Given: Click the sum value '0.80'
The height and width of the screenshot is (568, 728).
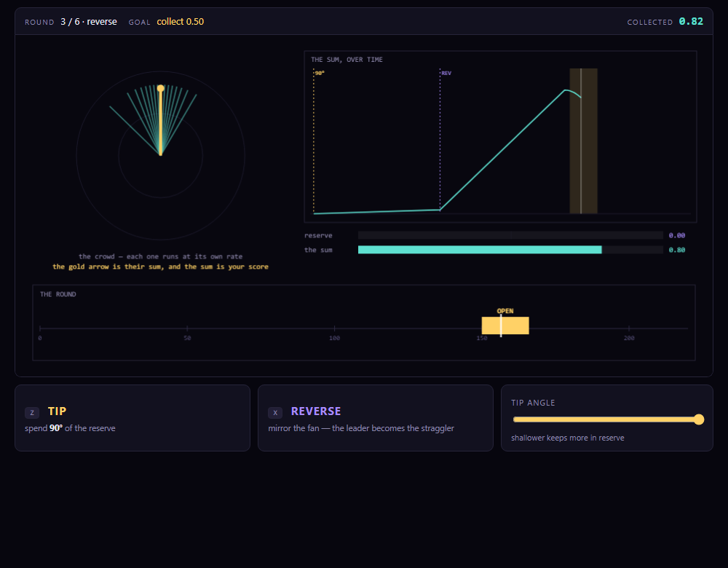Looking at the screenshot, I should click(x=677, y=250).
